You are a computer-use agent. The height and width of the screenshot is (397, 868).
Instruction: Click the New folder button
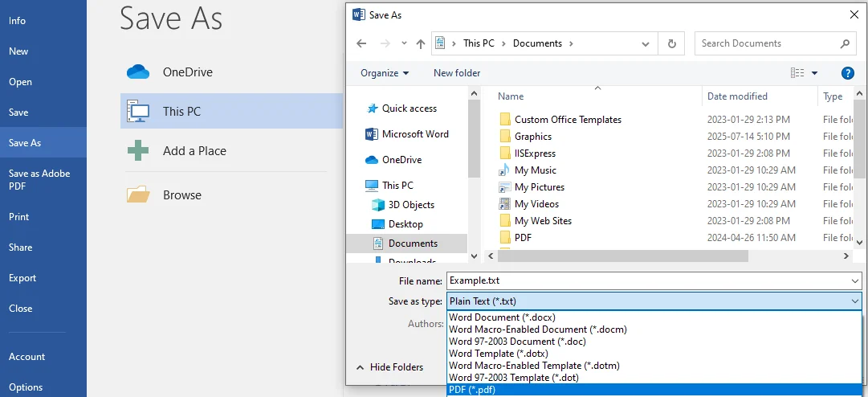tap(457, 73)
